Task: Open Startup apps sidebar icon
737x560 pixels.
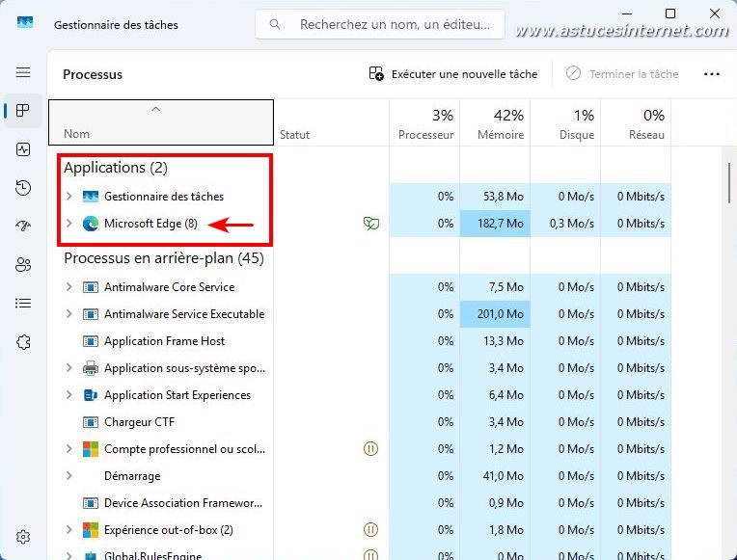Action: (x=23, y=227)
